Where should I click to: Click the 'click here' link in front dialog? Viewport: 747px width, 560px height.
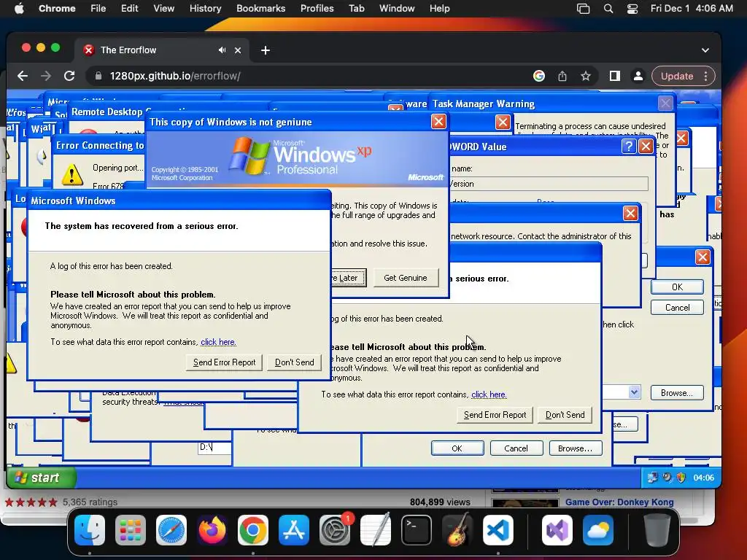click(x=219, y=342)
